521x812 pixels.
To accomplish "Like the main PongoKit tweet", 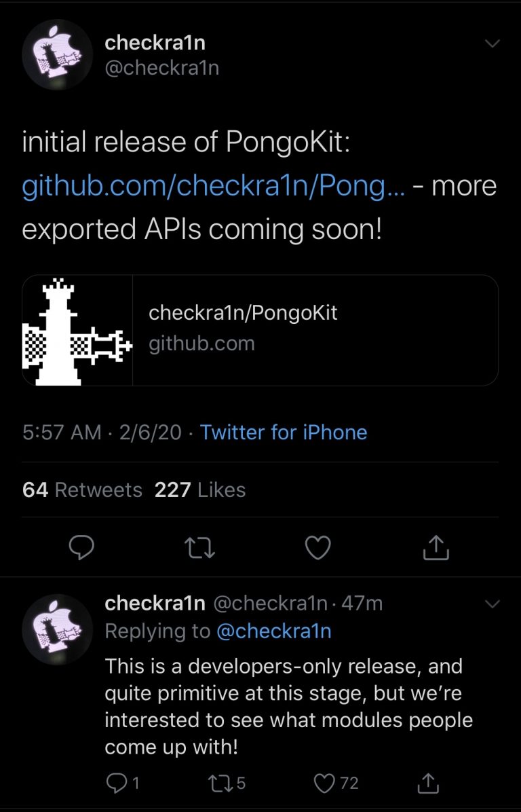I will tap(318, 548).
